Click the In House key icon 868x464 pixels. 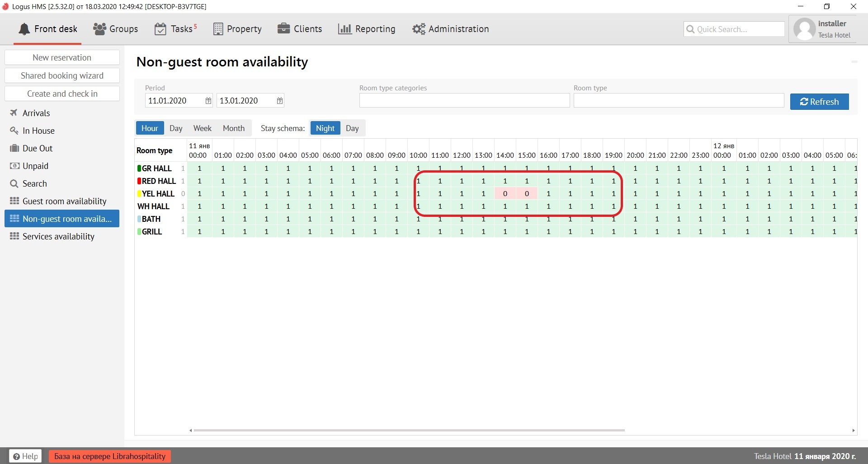[x=14, y=131]
